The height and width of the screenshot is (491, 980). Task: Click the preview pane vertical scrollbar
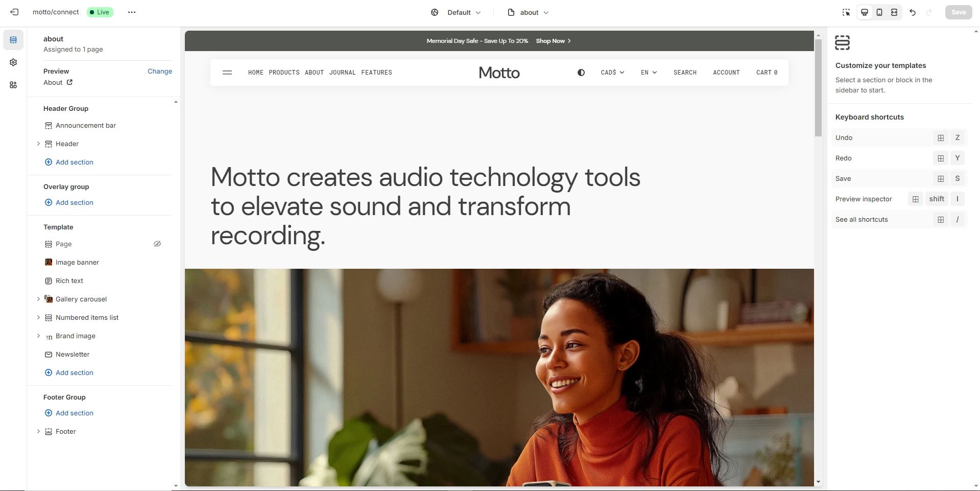[x=818, y=88]
